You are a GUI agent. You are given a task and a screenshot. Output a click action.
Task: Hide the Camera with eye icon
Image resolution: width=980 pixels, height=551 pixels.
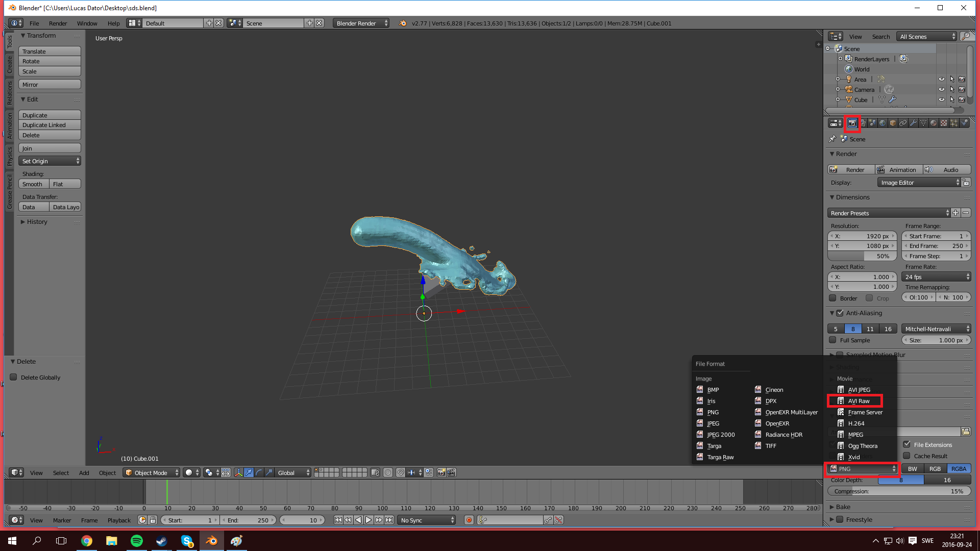click(x=941, y=89)
